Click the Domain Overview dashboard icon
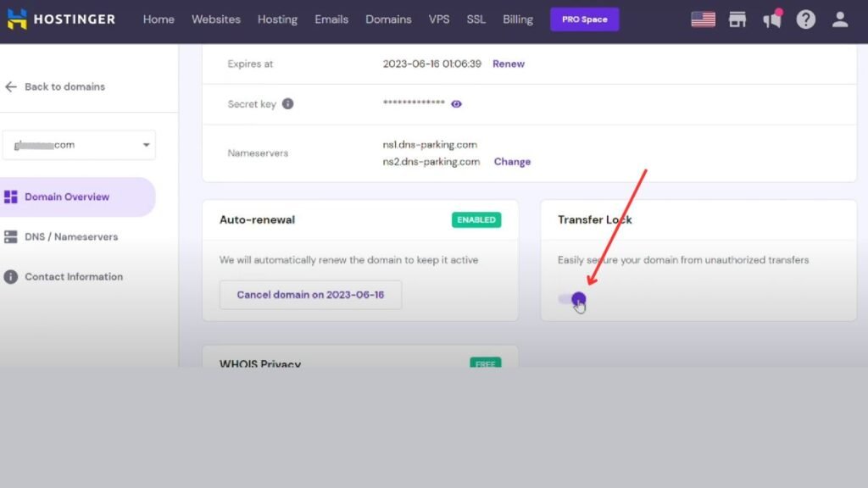The height and width of the screenshot is (488, 868). [10, 197]
